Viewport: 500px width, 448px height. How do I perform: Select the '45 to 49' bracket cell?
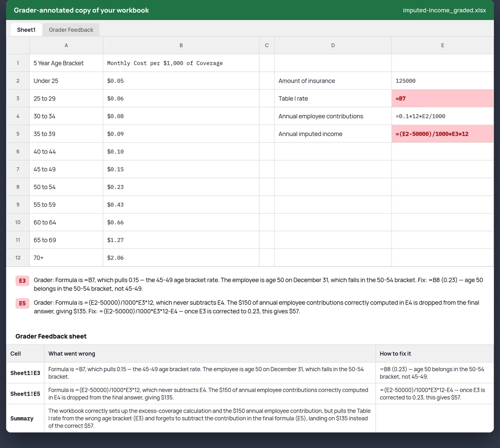pos(66,169)
